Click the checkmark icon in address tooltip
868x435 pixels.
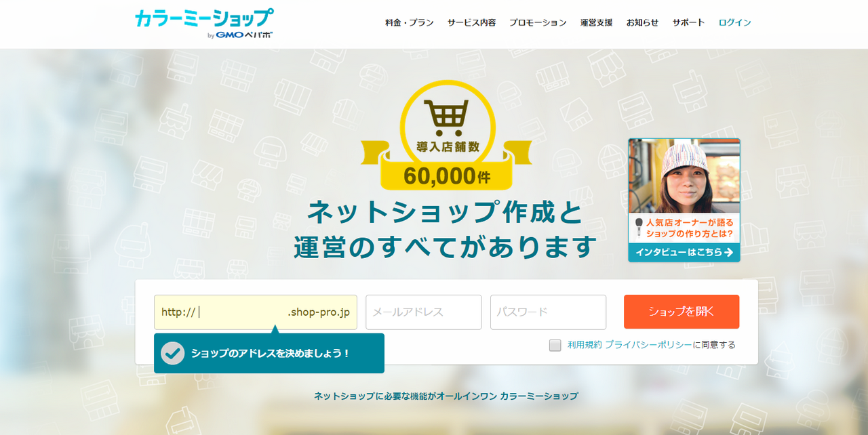point(173,353)
